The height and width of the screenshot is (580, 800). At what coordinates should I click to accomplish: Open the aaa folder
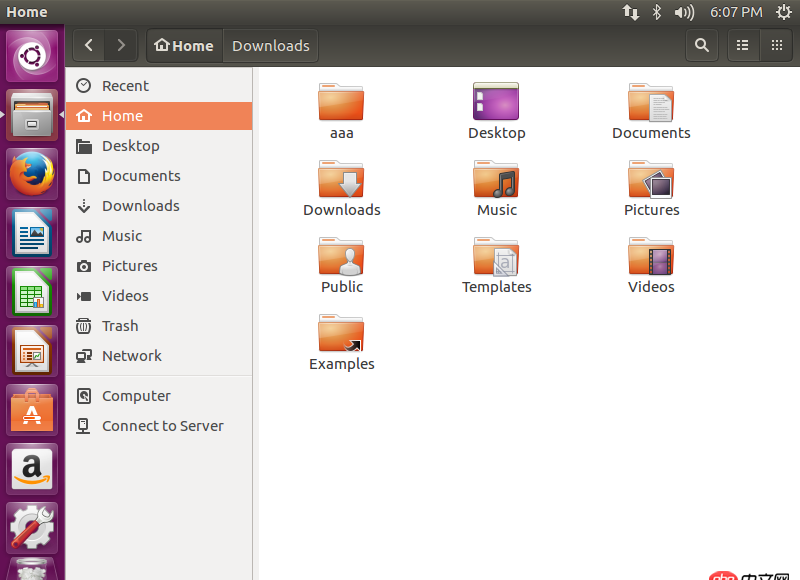341,105
